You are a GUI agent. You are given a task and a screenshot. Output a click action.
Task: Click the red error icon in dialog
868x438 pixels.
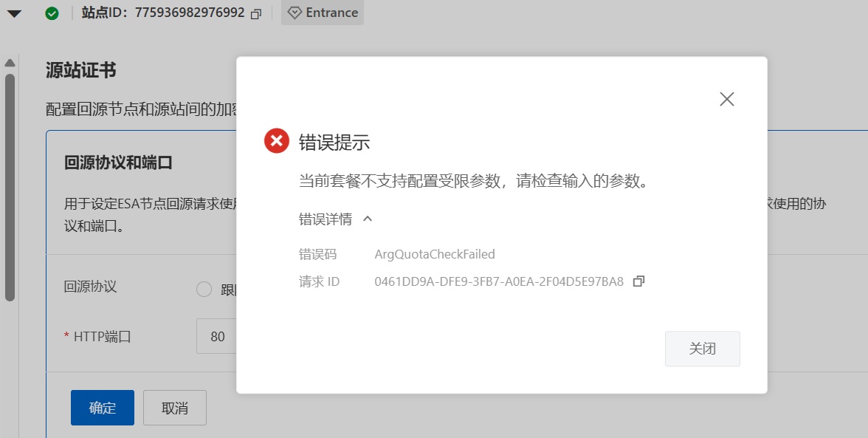click(277, 140)
